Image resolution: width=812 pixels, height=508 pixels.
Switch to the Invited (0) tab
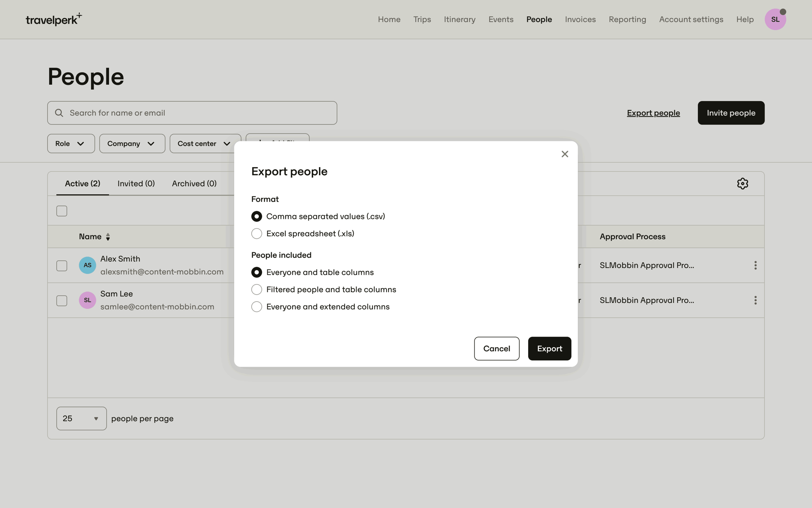(136, 183)
